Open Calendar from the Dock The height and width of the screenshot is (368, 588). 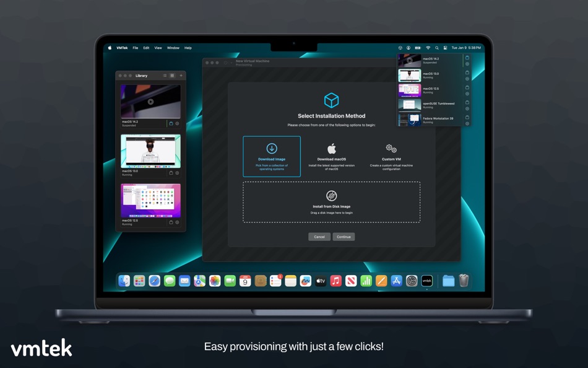pos(245,281)
